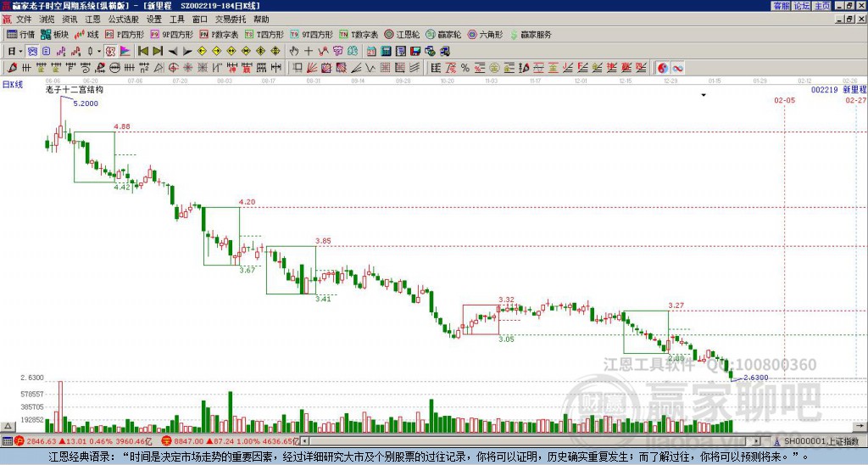Image resolution: width=868 pixels, height=465 pixels.
Task: Click the up triangle button beside volume
Action: [x=8, y=426]
